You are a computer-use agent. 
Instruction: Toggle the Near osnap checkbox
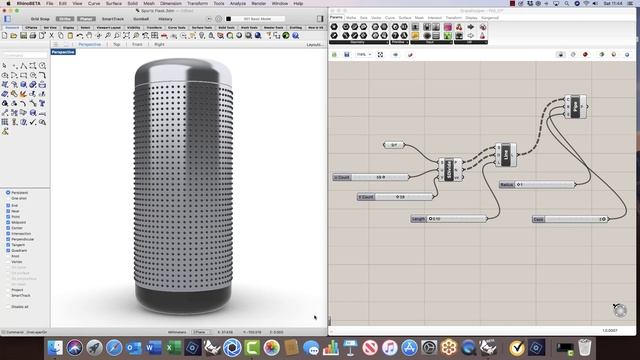point(8,211)
